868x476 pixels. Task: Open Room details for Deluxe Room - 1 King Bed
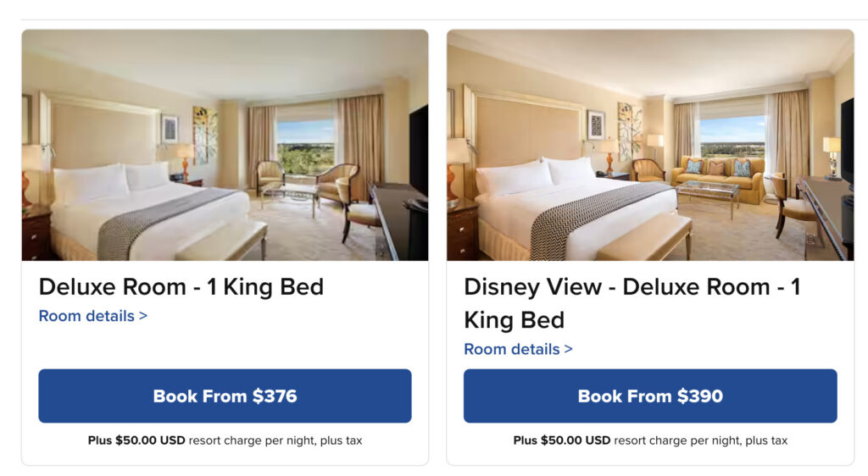92,316
